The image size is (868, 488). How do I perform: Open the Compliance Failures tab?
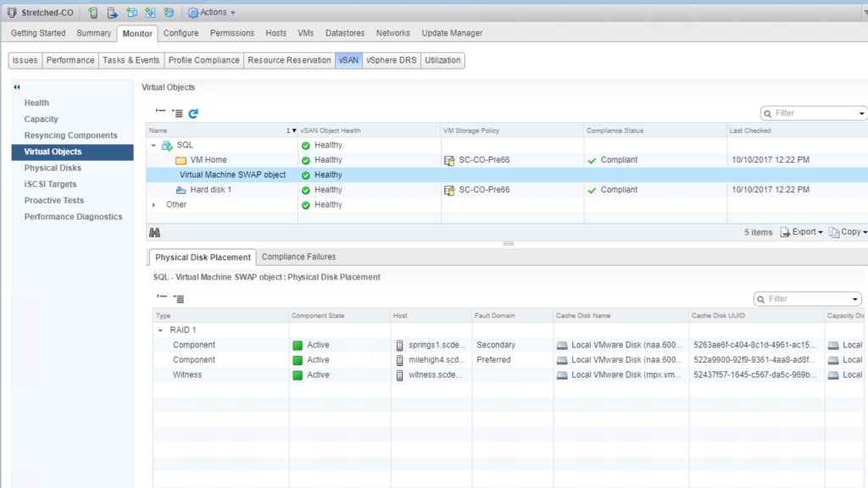click(298, 257)
